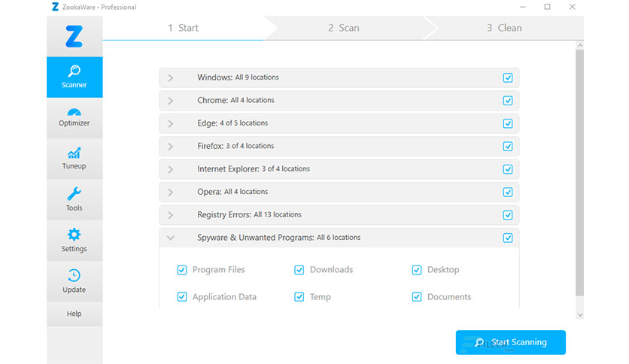Image resolution: width=629 pixels, height=364 pixels.
Task: Uncheck the Windows locations checkbox
Action: pyautogui.click(x=508, y=77)
